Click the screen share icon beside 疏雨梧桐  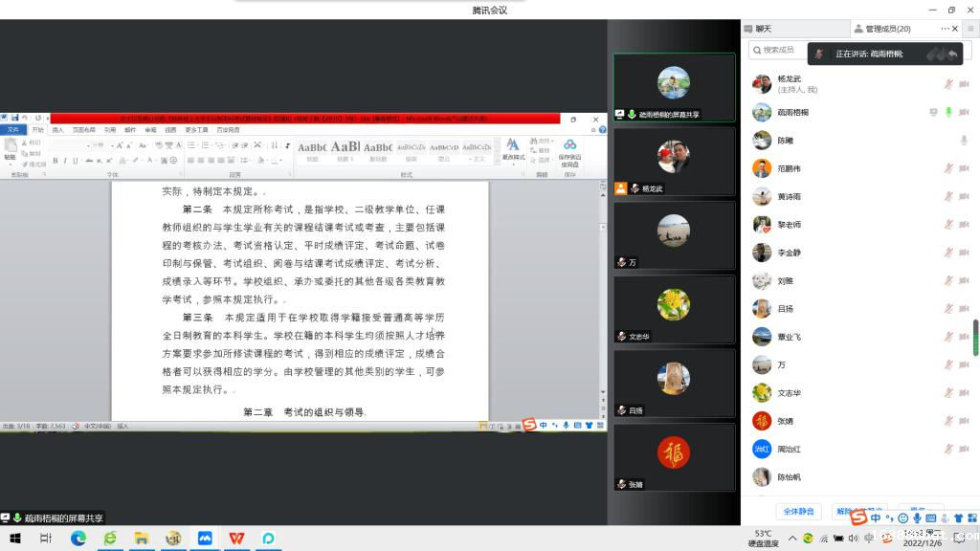933,112
